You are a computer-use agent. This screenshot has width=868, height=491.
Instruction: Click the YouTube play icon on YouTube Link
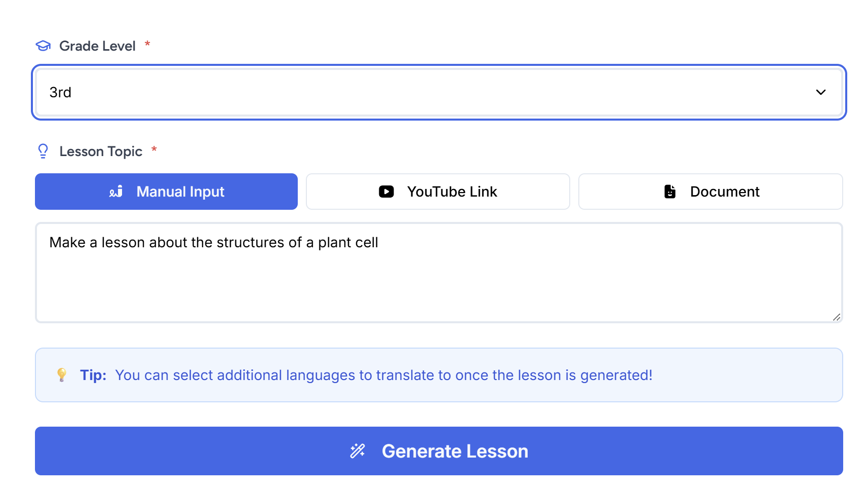[x=386, y=192]
